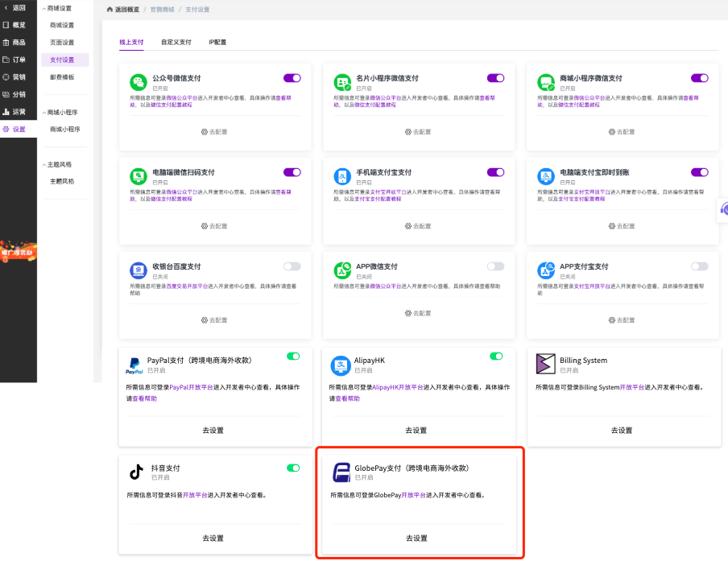The height and width of the screenshot is (569, 728).
Task: Open 官微商城 breadcrumb link
Action: 162,10
